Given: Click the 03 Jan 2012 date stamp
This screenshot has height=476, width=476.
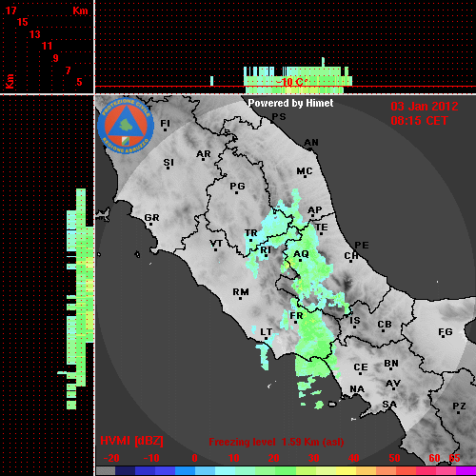Looking at the screenshot, I should tap(425, 107).
